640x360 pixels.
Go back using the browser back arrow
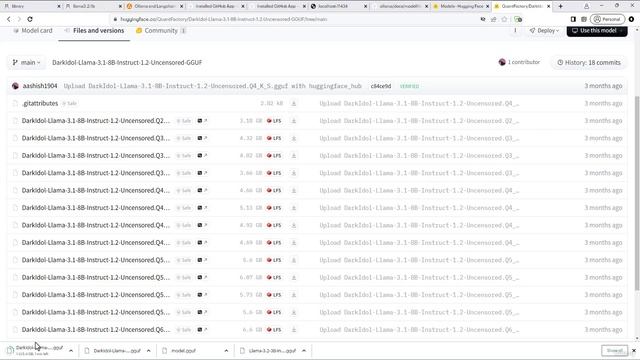click(x=9, y=19)
